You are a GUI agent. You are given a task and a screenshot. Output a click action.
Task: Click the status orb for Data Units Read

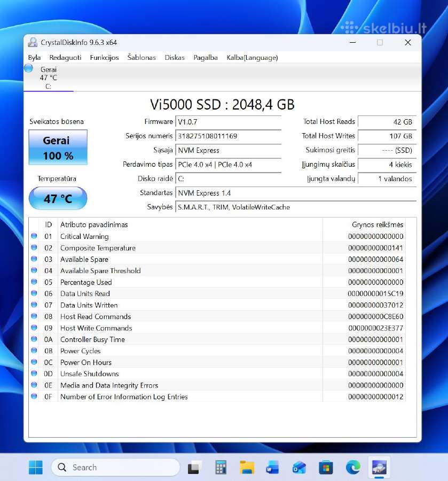click(34, 293)
